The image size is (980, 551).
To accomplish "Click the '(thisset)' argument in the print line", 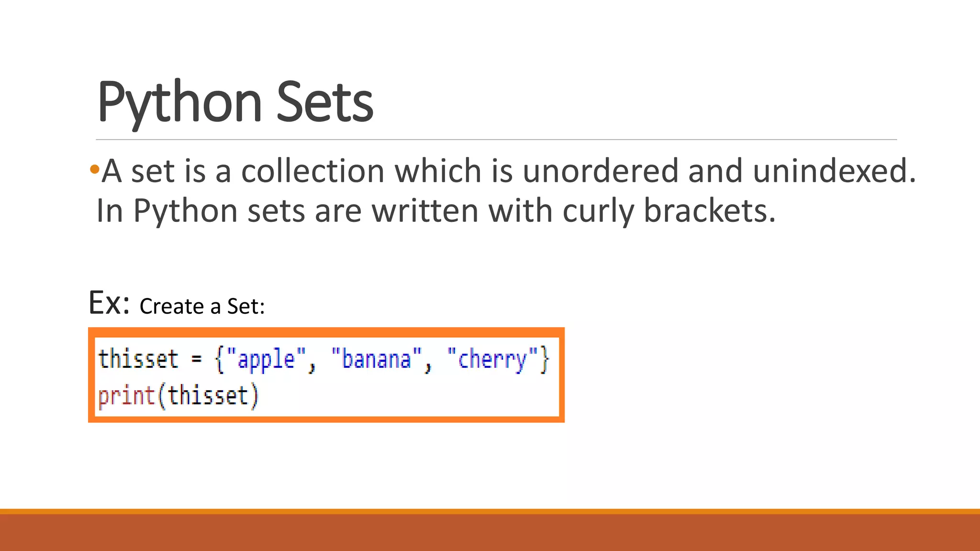I will 208,397.
